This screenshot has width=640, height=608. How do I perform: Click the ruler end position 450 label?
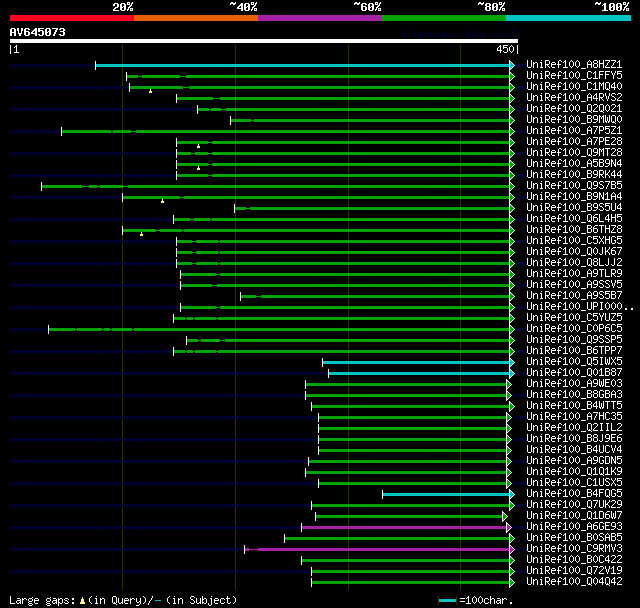[507, 49]
